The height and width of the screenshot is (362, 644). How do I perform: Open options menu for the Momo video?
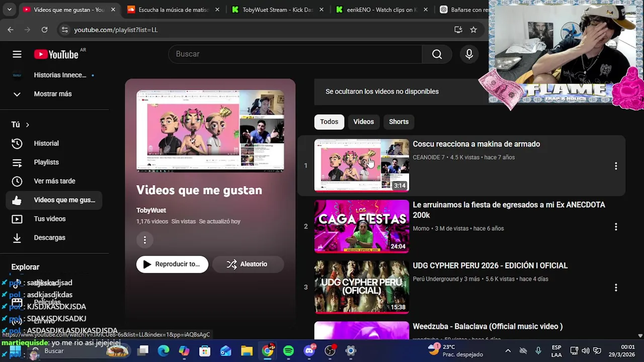click(x=616, y=227)
